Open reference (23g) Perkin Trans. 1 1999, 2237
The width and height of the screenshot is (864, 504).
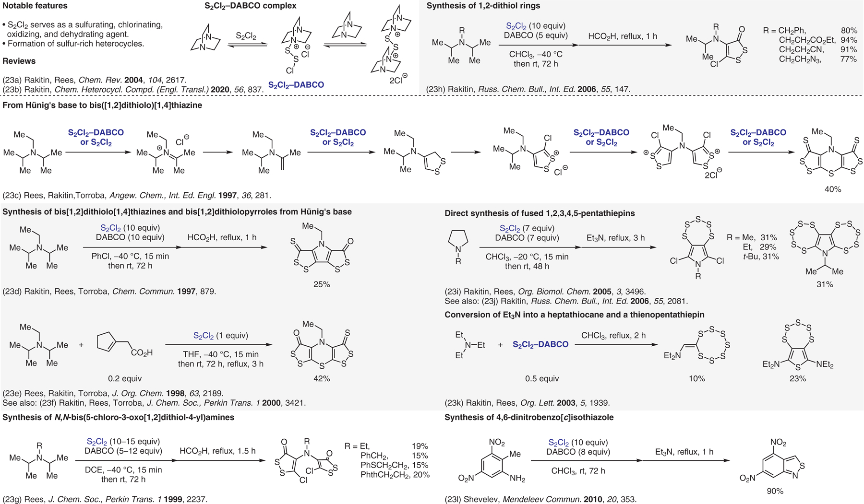pos(105,499)
